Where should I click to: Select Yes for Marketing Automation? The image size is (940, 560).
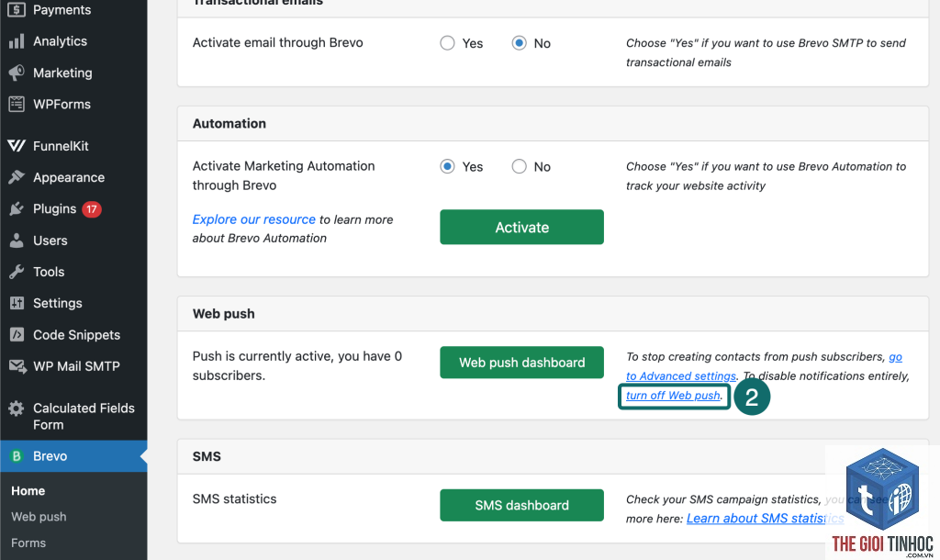pos(447,167)
